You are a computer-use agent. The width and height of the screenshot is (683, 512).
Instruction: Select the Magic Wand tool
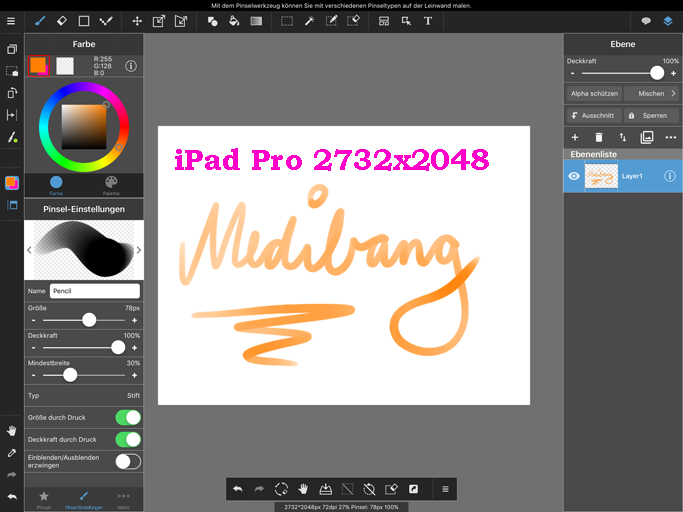click(x=309, y=21)
